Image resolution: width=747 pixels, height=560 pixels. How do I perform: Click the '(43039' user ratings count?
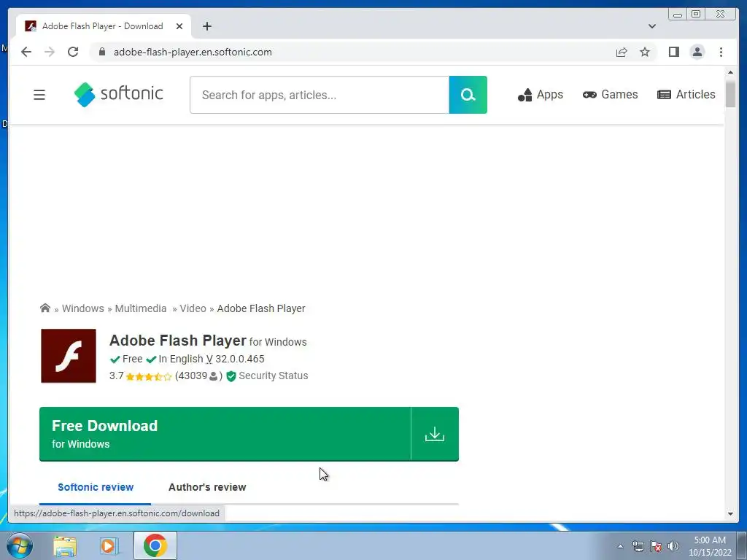pos(191,376)
